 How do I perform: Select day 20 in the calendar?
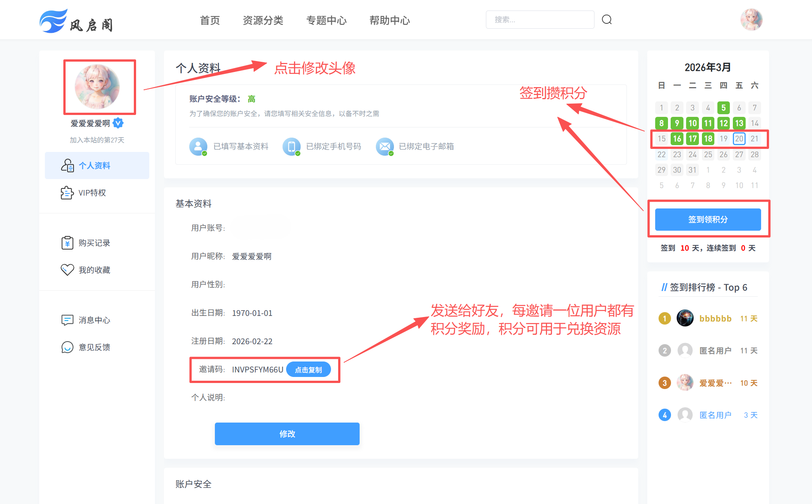(x=739, y=139)
